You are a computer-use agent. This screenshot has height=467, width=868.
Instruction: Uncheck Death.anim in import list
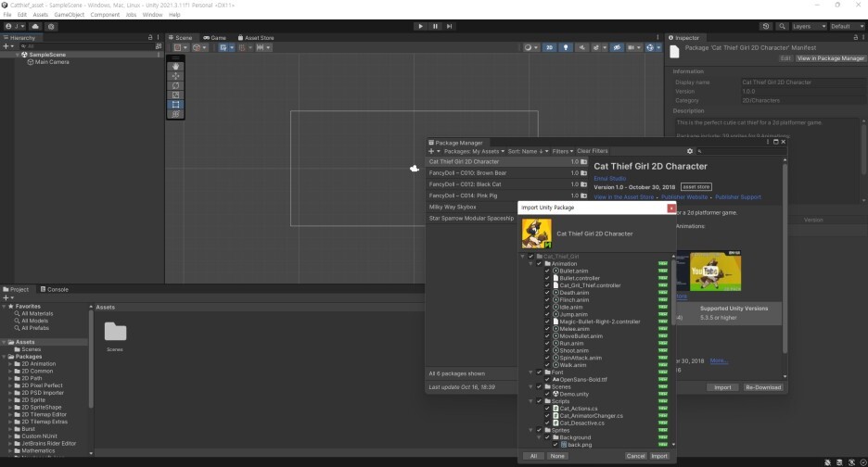click(x=547, y=293)
